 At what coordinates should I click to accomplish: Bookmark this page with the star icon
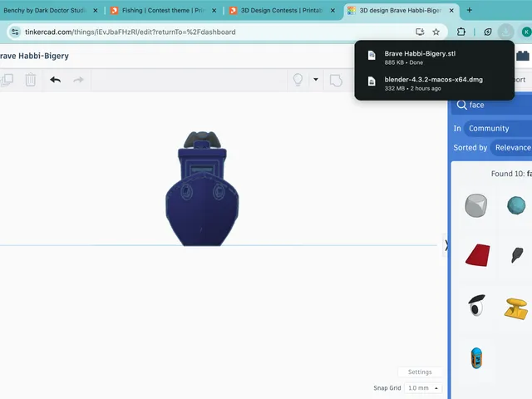coord(436,32)
